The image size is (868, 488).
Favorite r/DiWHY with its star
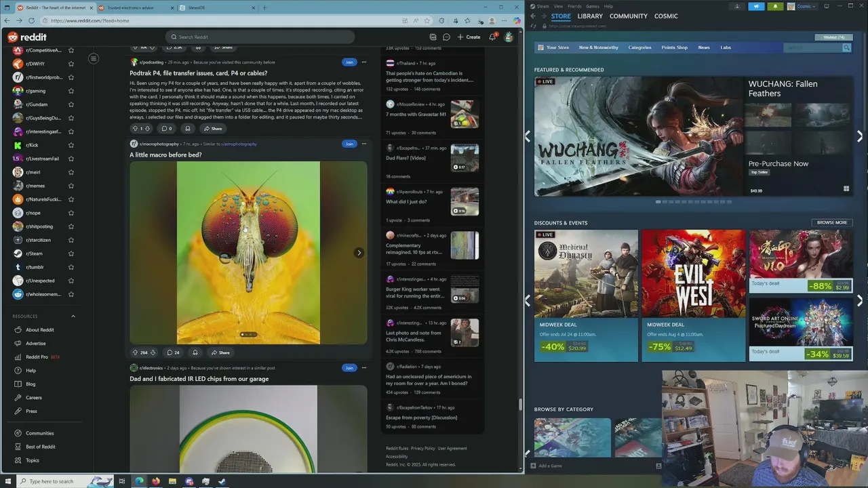71,64
